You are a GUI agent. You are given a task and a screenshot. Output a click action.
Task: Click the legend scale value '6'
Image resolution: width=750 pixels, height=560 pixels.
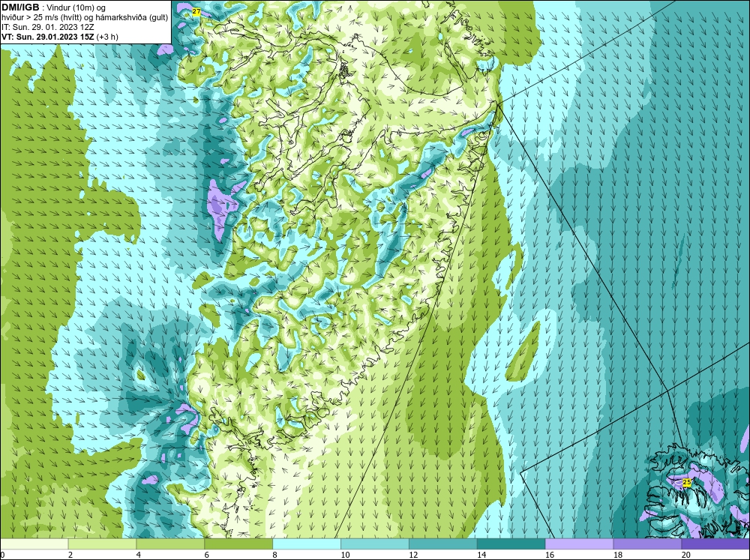[x=207, y=555]
